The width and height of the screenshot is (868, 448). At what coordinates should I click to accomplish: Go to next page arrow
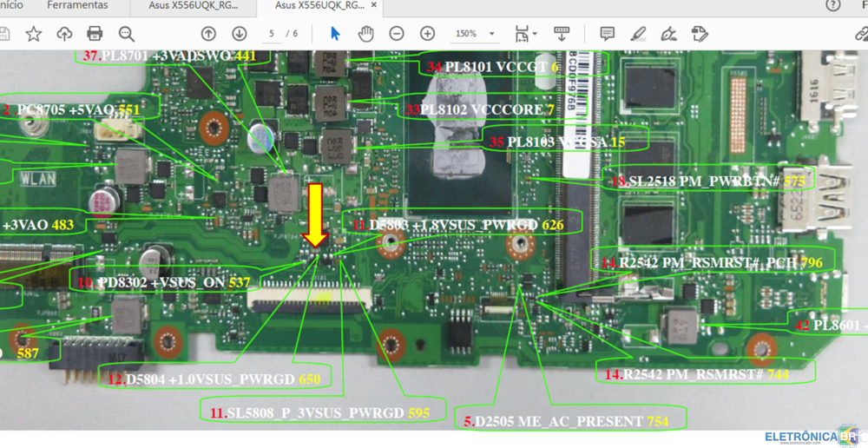(240, 34)
